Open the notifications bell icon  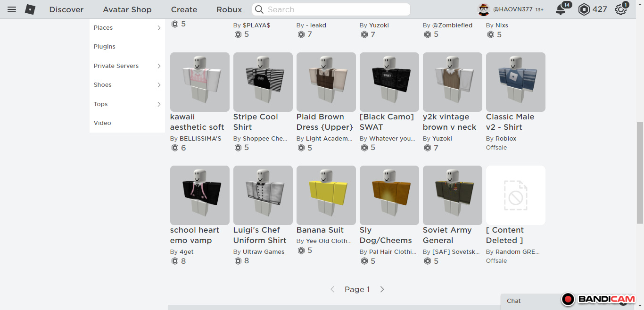click(561, 9)
